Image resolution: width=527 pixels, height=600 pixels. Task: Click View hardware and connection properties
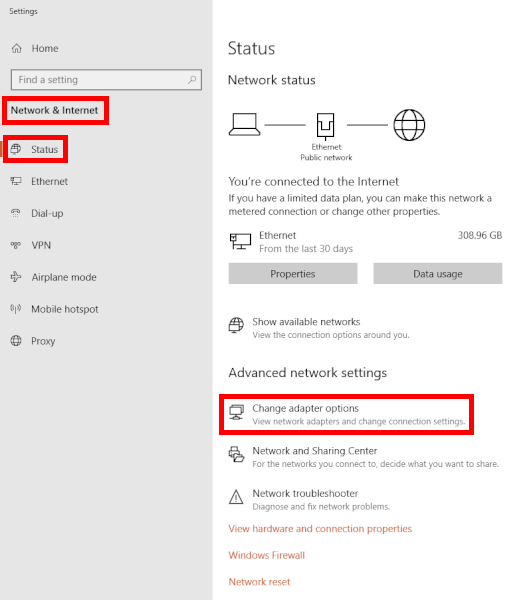point(320,528)
